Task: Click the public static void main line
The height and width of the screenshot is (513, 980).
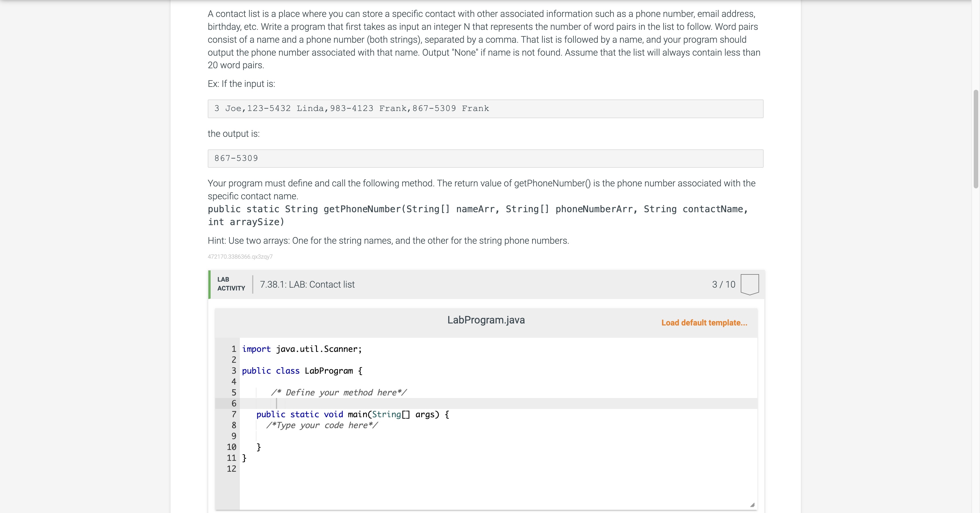Action: point(353,414)
